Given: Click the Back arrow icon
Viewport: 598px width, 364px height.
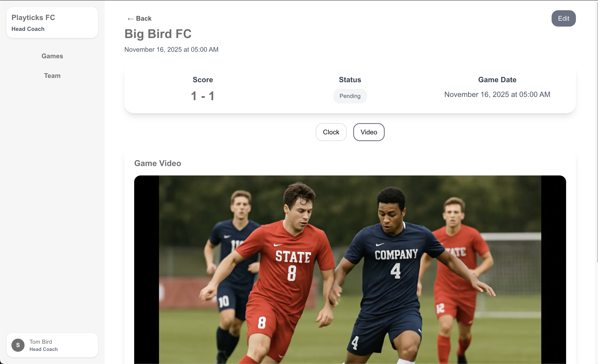Looking at the screenshot, I should 130,19.
